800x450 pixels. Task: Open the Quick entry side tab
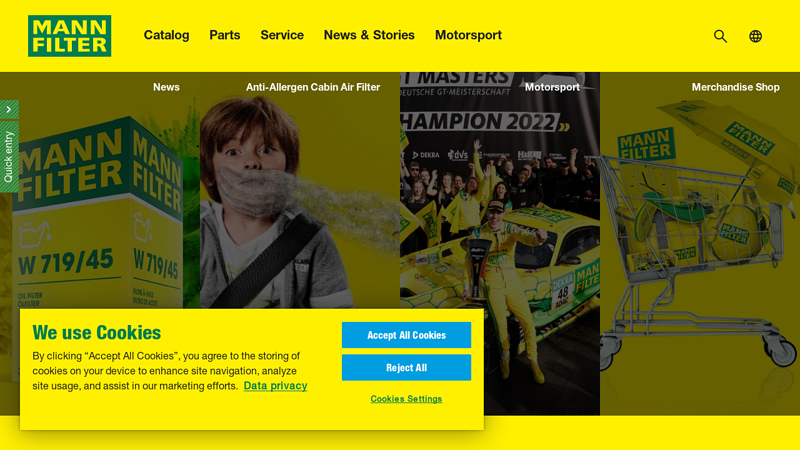tap(9, 157)
